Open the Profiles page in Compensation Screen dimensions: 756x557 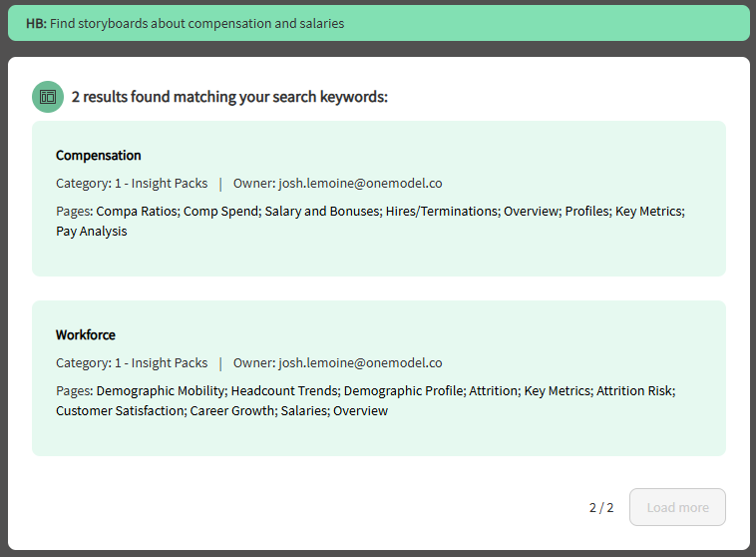point(586,212)
